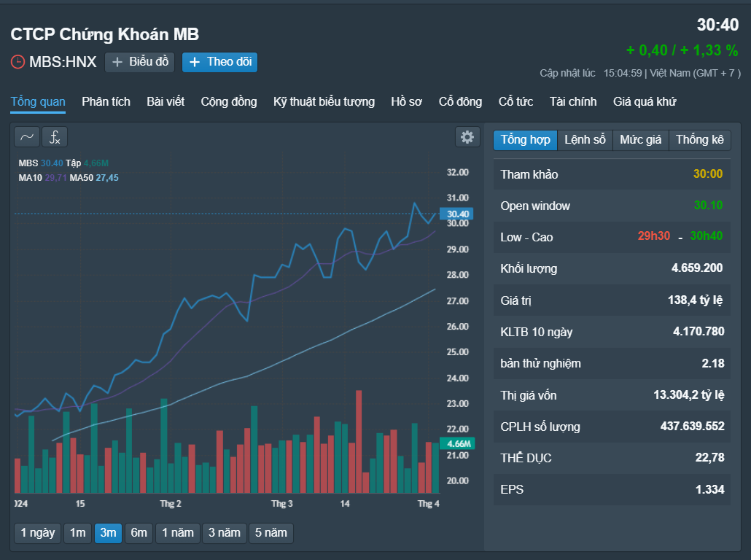Add MBS to Biểu đồ chart
Image resolution: width=751 pixels, height=560 pixels.
[139, 62]
